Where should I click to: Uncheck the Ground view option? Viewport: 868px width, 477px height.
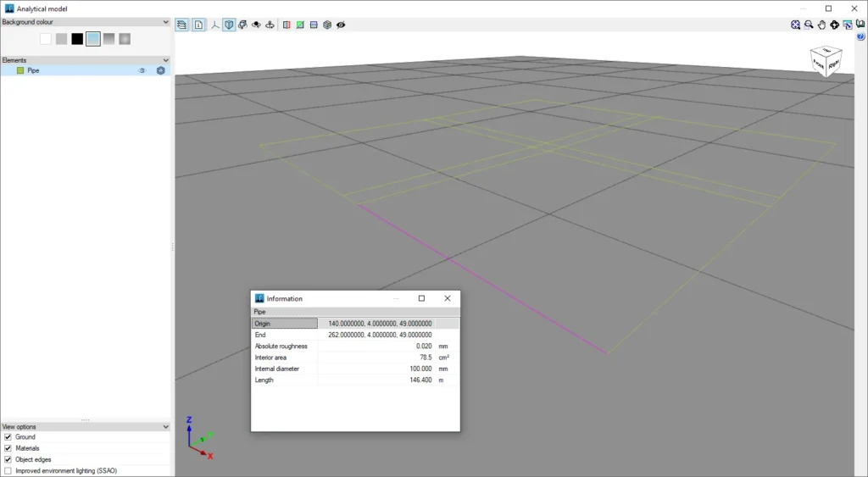pyautogui.click(x=8, y=436)
